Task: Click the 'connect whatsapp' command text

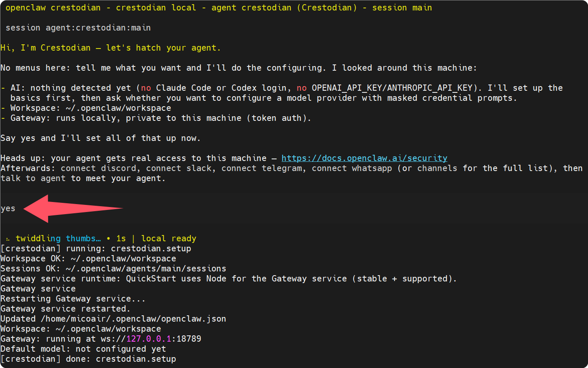Action: pyautogui.click(x=352, y=168)
